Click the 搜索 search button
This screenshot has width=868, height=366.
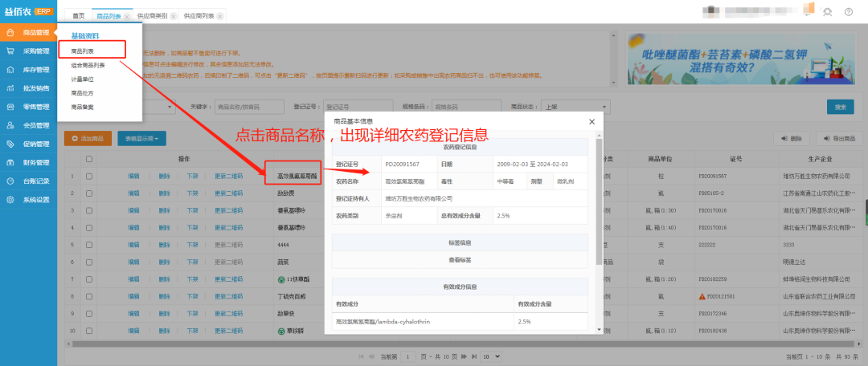pyautogui.click(x=841, y=108)
